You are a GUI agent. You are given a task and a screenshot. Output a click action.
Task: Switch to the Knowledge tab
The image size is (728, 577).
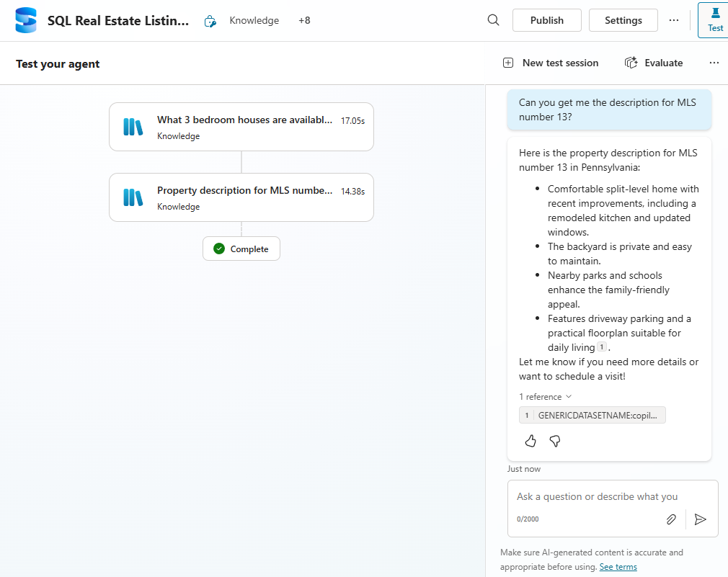click(254, 21)
